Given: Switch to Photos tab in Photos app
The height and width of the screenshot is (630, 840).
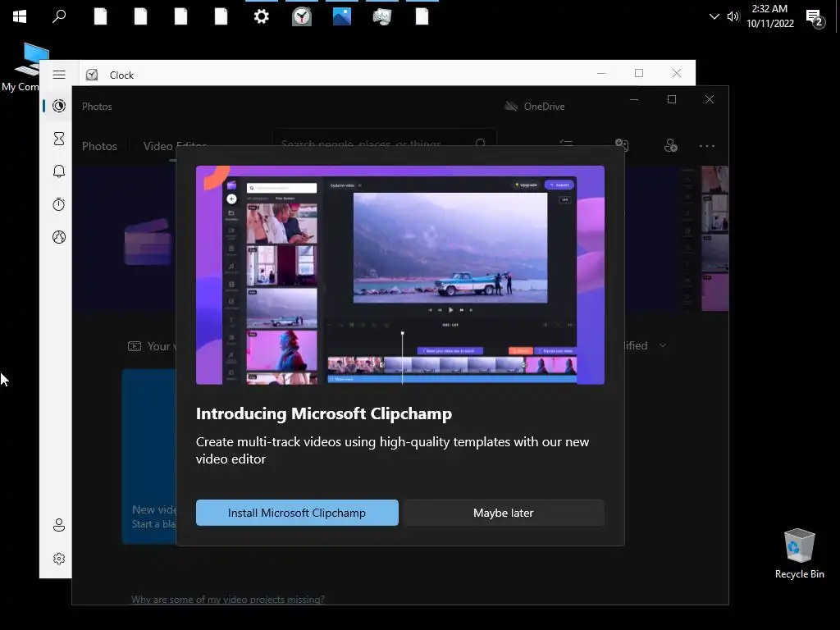Looking at the screenshot, I should (99, 146).
